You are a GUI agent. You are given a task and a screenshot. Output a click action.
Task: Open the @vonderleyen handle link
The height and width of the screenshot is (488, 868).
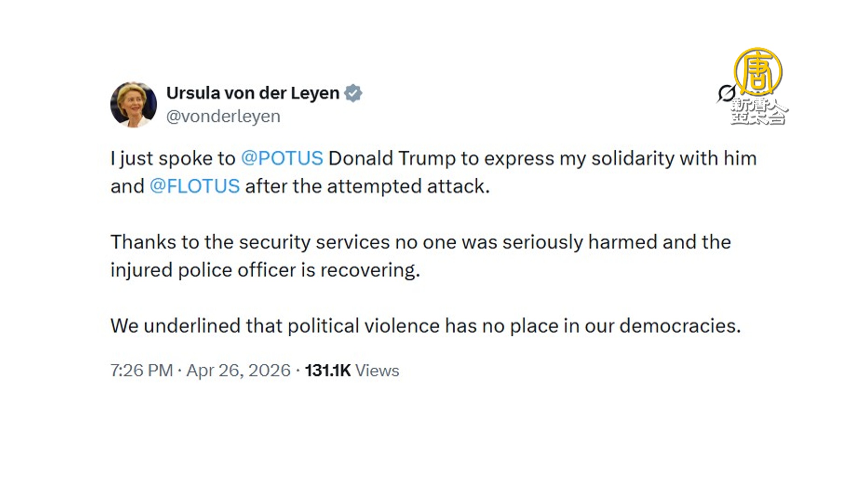pyautogui.click(x=223, y=117)
